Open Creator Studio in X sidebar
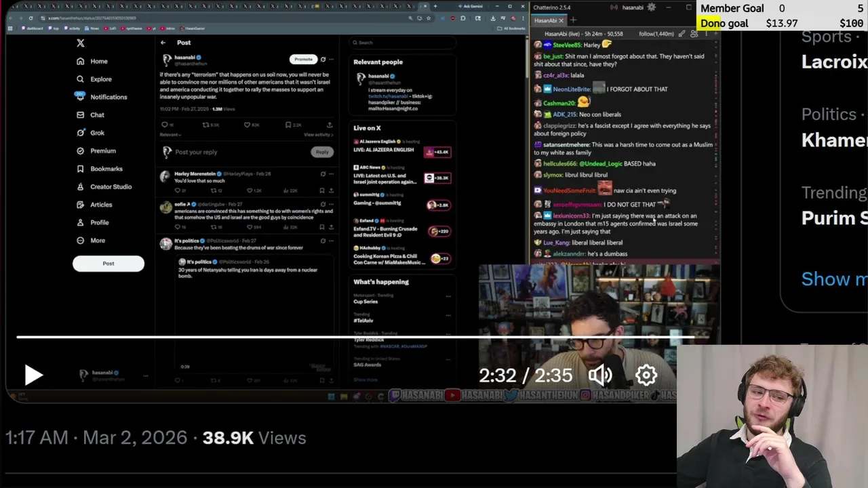The height and width of the screenshot is (488, 868). [104, 186]
